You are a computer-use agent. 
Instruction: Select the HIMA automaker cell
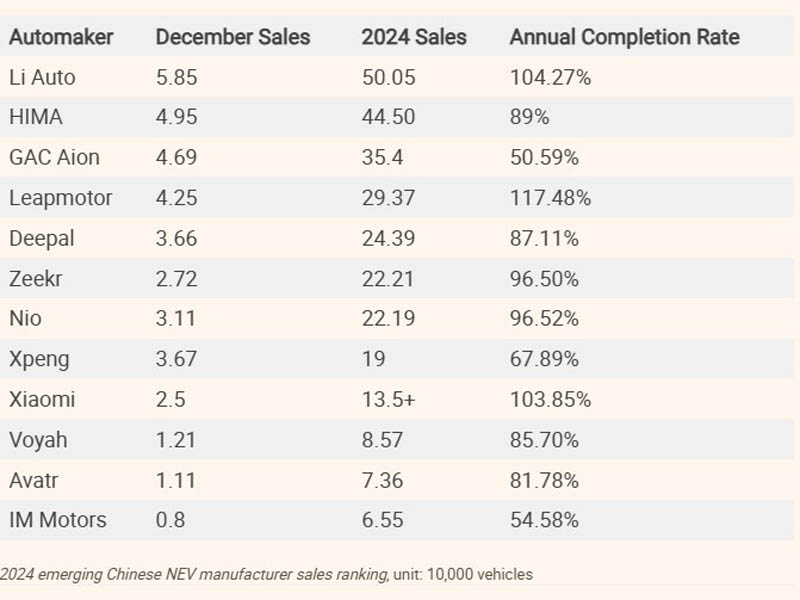[36, 117]
